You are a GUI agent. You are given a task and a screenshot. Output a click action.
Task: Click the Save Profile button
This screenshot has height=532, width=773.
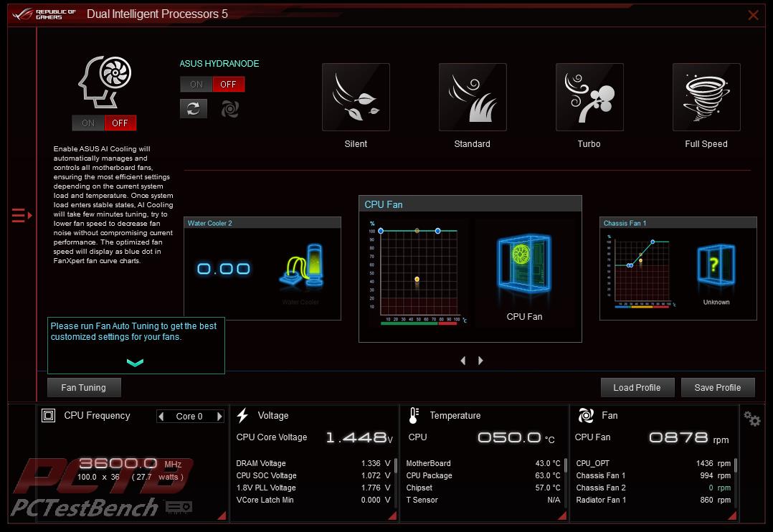pyautogui.click(x=718, y=388)
